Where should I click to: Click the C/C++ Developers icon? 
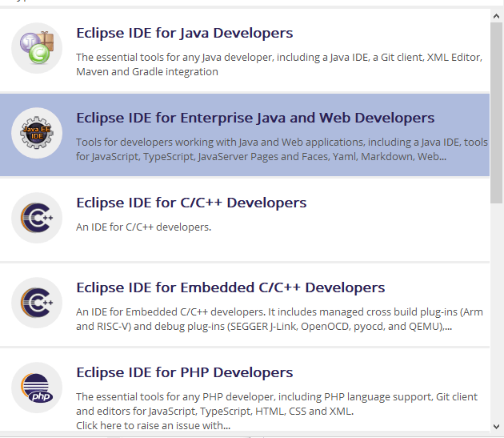click(x=37, y=218)
